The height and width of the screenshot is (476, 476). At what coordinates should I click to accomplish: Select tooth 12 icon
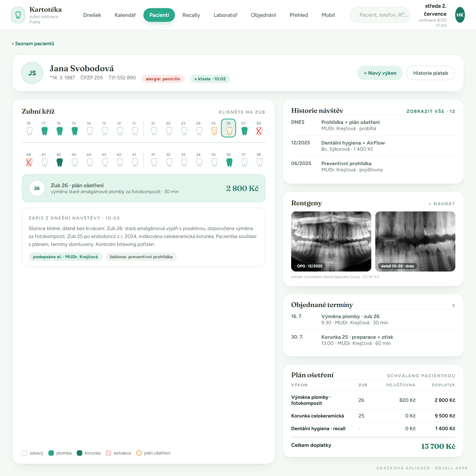[120, 131]
